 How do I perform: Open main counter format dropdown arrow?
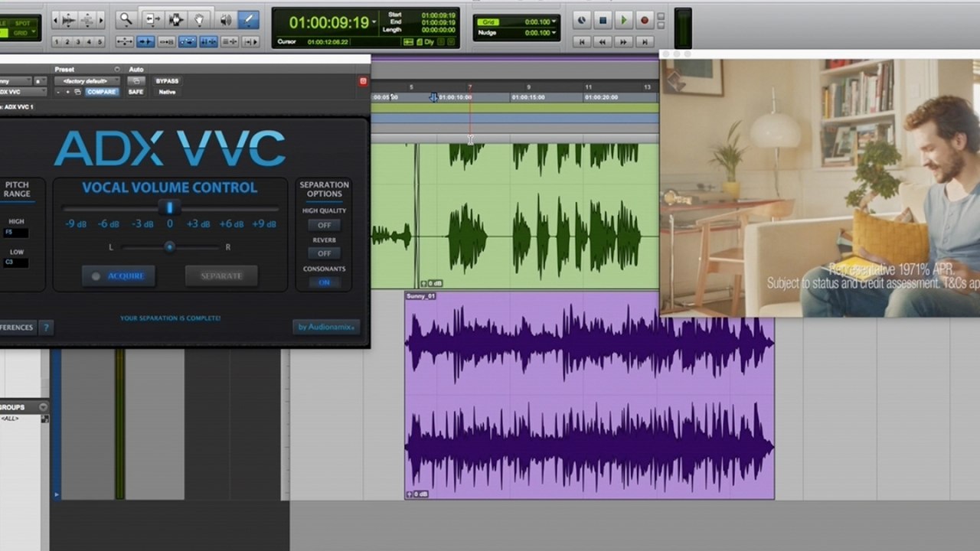374,22
